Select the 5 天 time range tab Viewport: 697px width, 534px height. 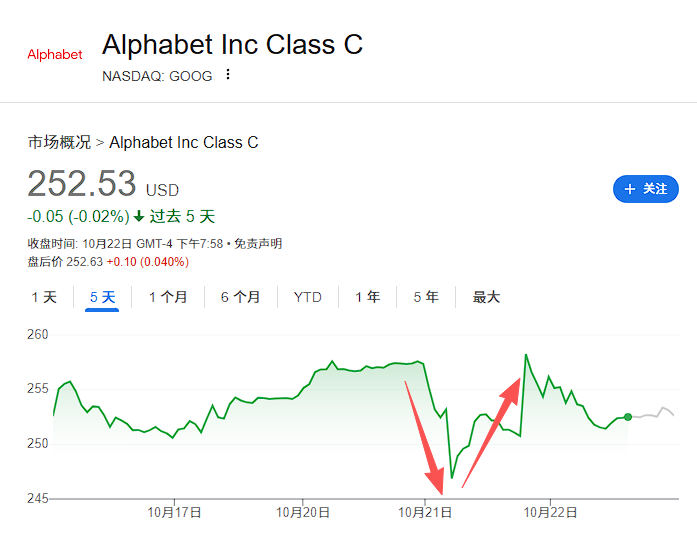[102, 297]
